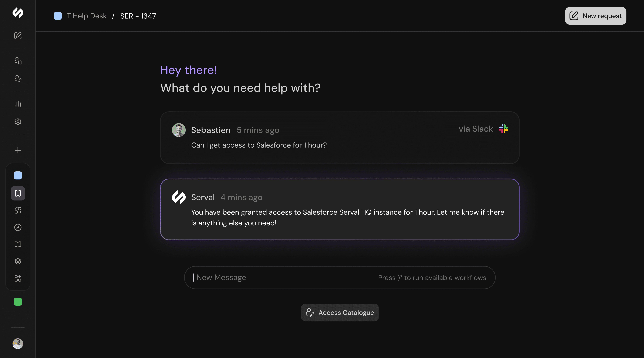Screen dimensions: 644x358
Task: Open the compass explore icon
Action: tap(18, 227)
